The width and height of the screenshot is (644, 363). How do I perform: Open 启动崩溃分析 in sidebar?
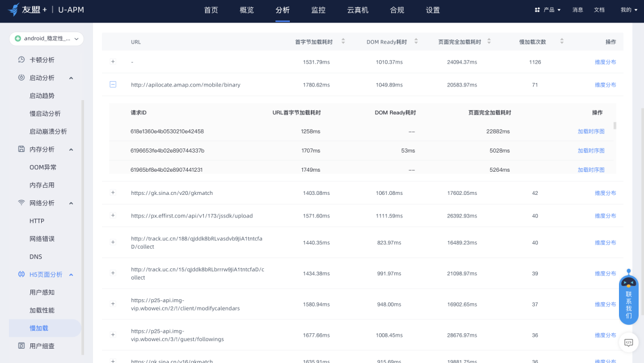point(48,131)
